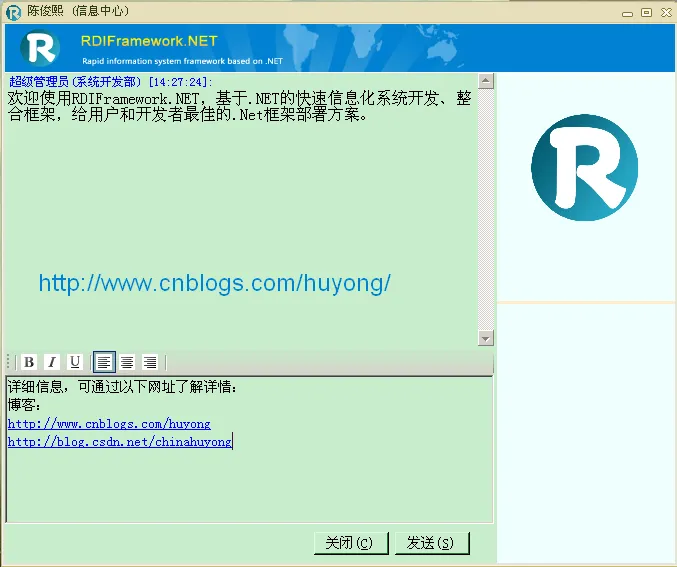Select align left for message text

point(104,362)
